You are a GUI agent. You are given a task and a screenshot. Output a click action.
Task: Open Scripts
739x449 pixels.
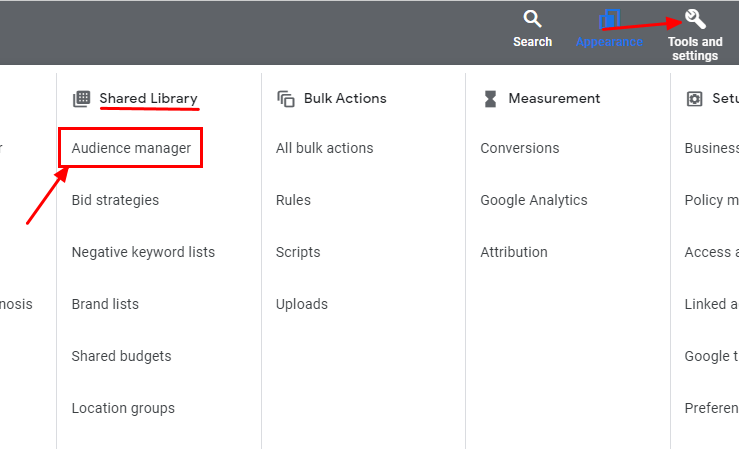pos(298,252)
